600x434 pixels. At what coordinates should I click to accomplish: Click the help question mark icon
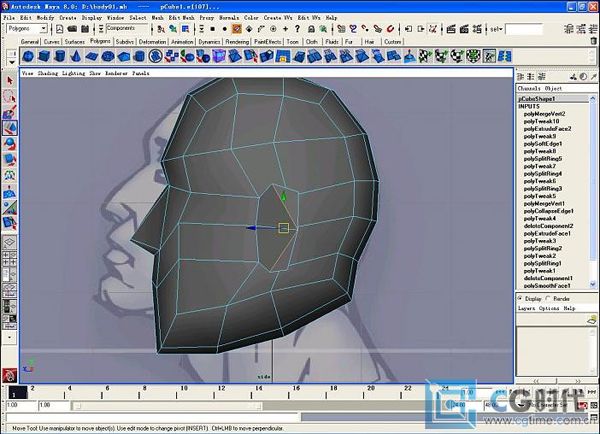(297, 29)
